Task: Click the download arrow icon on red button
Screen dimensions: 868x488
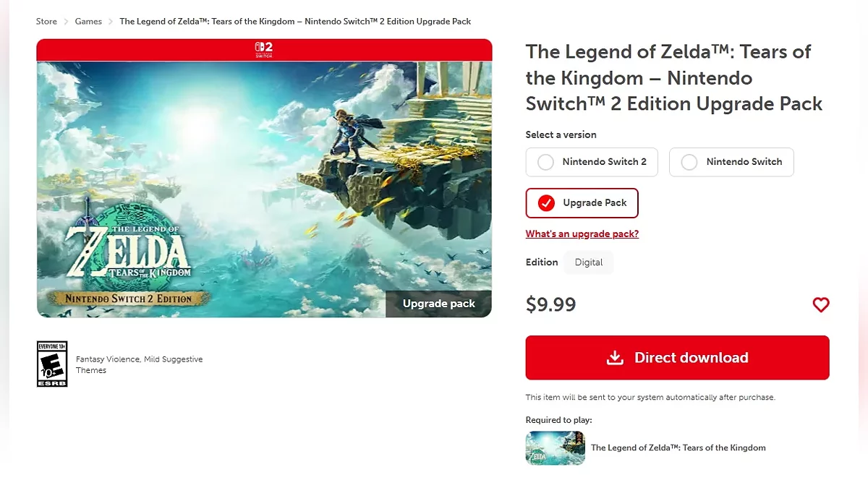Action: pyautogui.click(x=615, y=358)
